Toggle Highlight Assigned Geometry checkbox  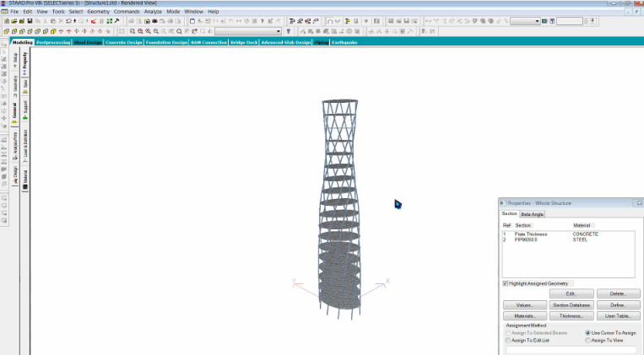click(506, 283)
